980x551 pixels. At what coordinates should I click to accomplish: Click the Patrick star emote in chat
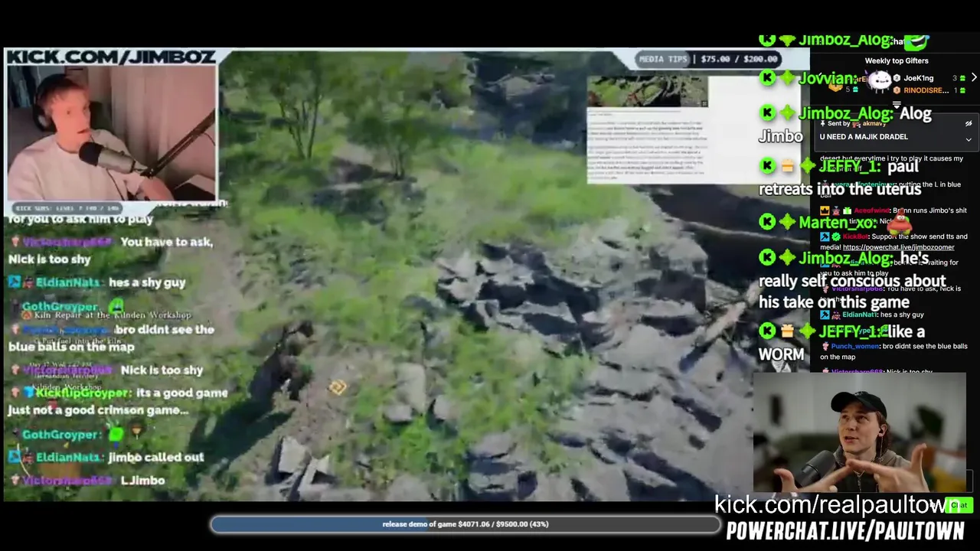[900, 224]
